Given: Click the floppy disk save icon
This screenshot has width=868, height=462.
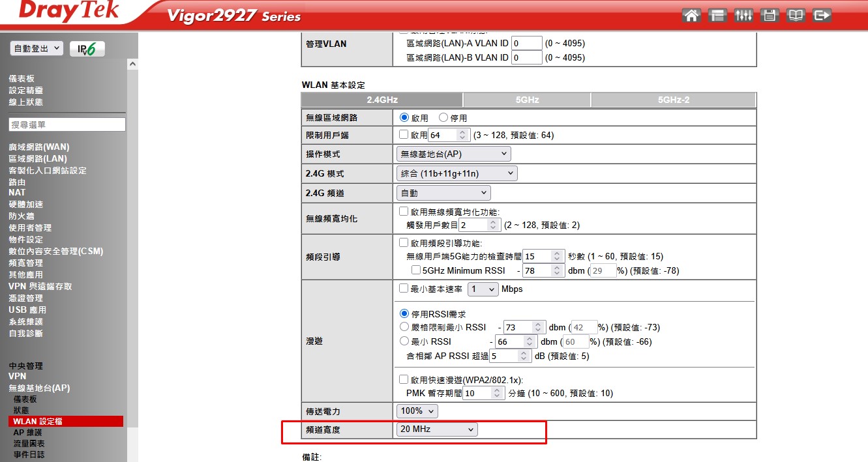Looking at the screenshot, I should click(770, 16).
